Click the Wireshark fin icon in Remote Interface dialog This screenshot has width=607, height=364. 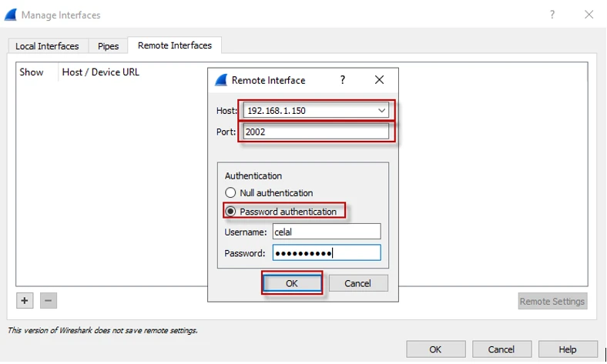click(221, 80)
